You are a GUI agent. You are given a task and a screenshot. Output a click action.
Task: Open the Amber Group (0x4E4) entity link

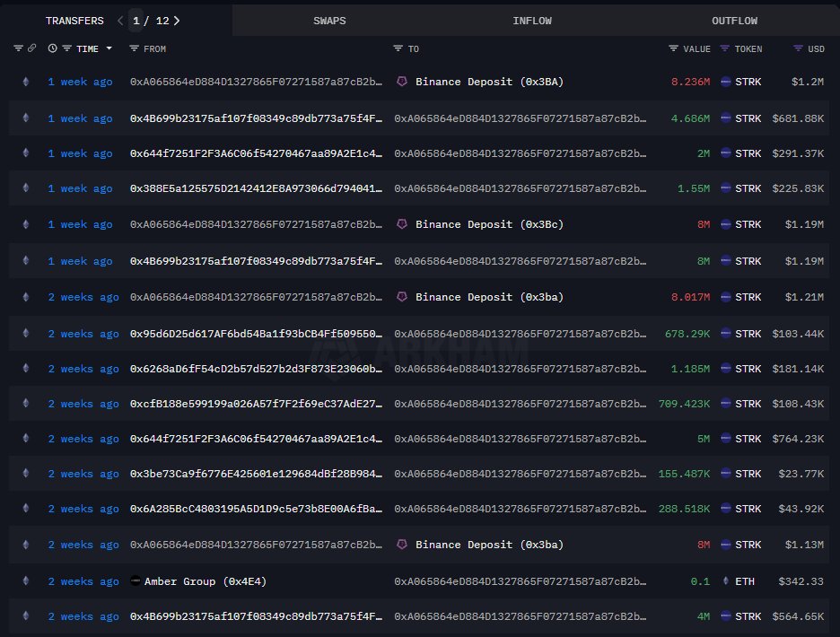click(x=206, y=580)
